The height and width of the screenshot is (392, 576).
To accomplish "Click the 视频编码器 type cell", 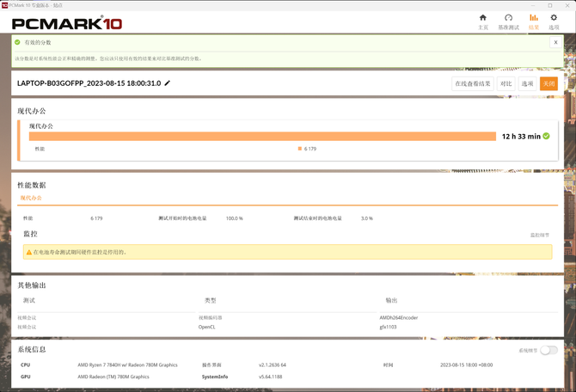I will 210,318.
